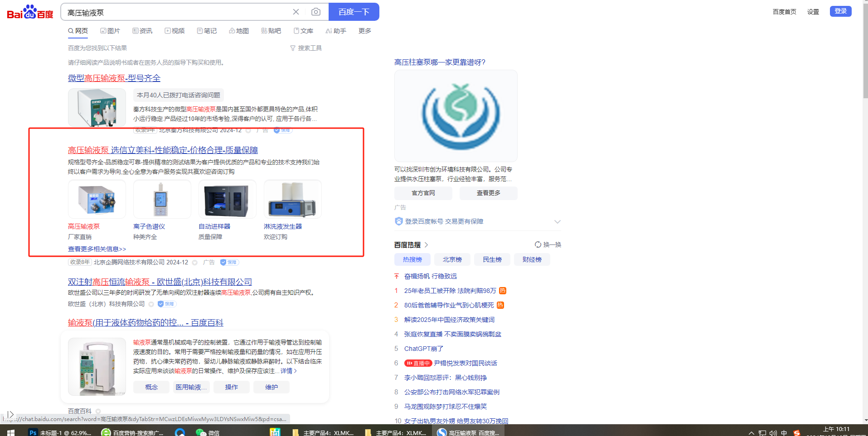Screen dimensions: 868x436
Task: Click the 离子色谱仪 product image
Action: pos(162,199)
